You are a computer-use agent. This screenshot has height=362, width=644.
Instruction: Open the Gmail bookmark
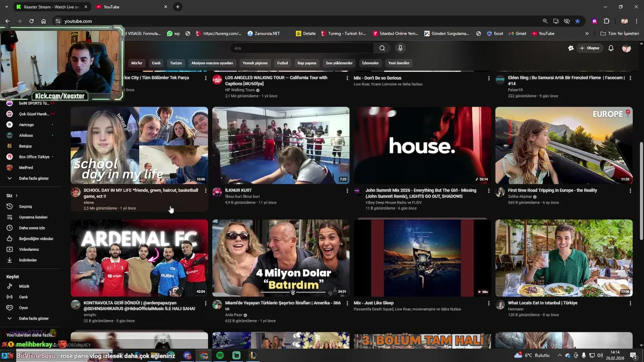pos(517,34)
